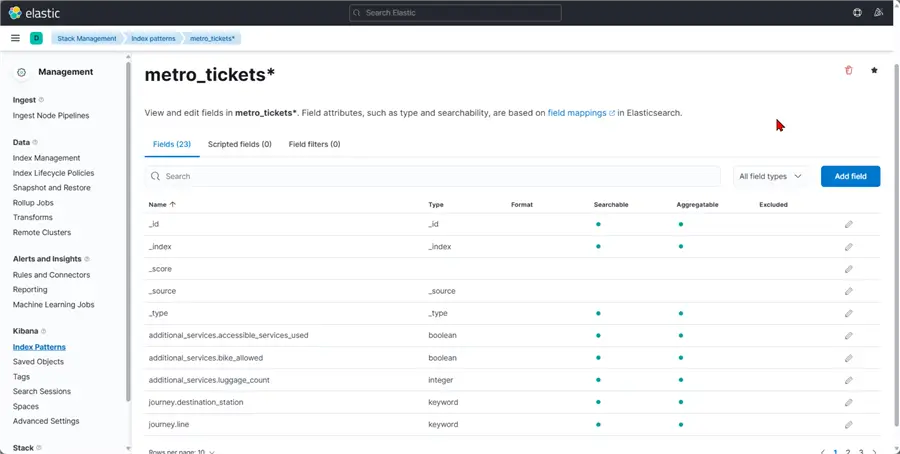Click the Searchable column header

coord(611,204)
